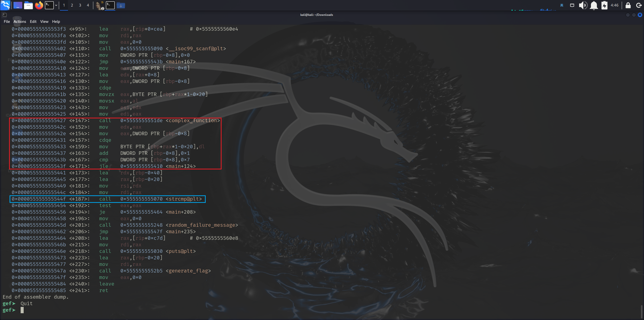The height and width of the screenshot is (320, 644).
Task: Click the 4:46 clock
Action: pos(615,5)
